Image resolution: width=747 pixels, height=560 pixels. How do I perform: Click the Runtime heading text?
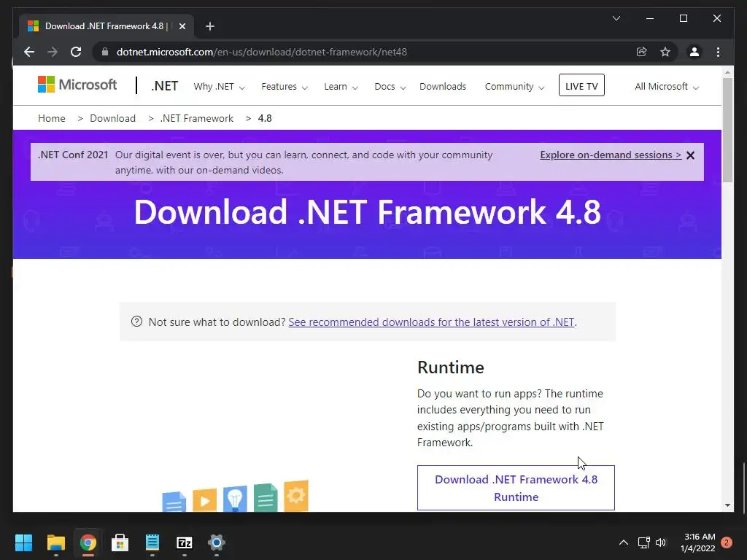(451, 367)
